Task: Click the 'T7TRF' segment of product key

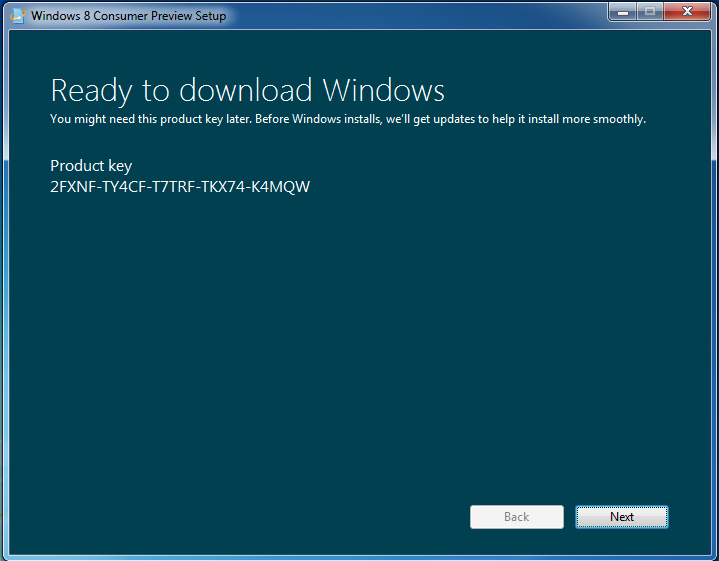Action: pos(176,186)
